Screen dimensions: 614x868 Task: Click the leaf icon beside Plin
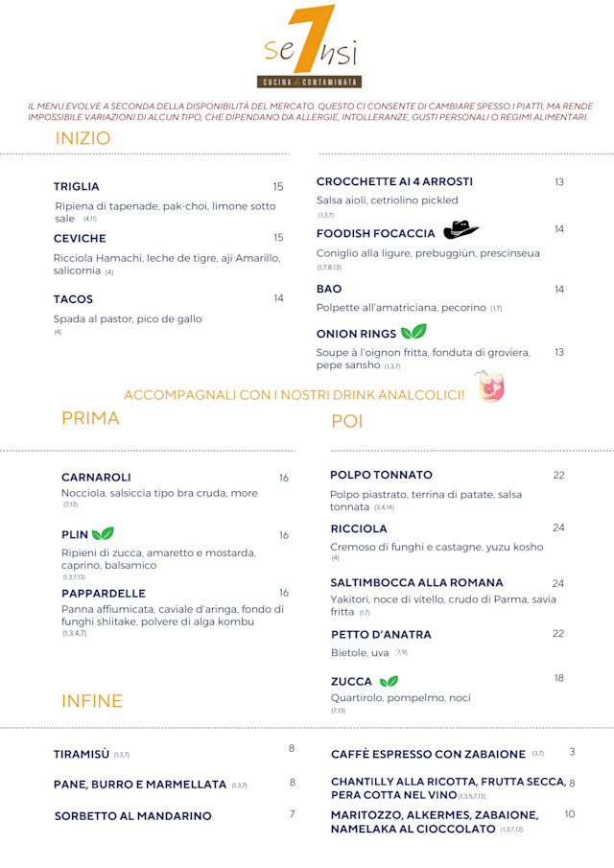coord(102,534)
